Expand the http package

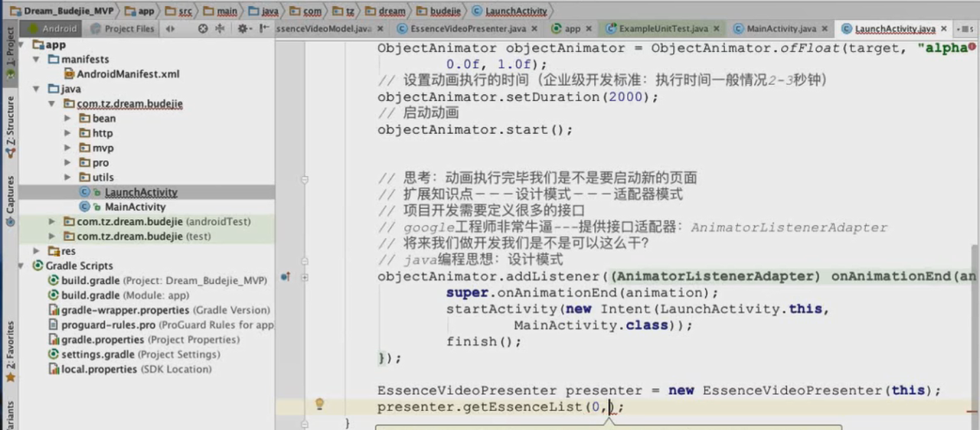[x=67, y=133]
